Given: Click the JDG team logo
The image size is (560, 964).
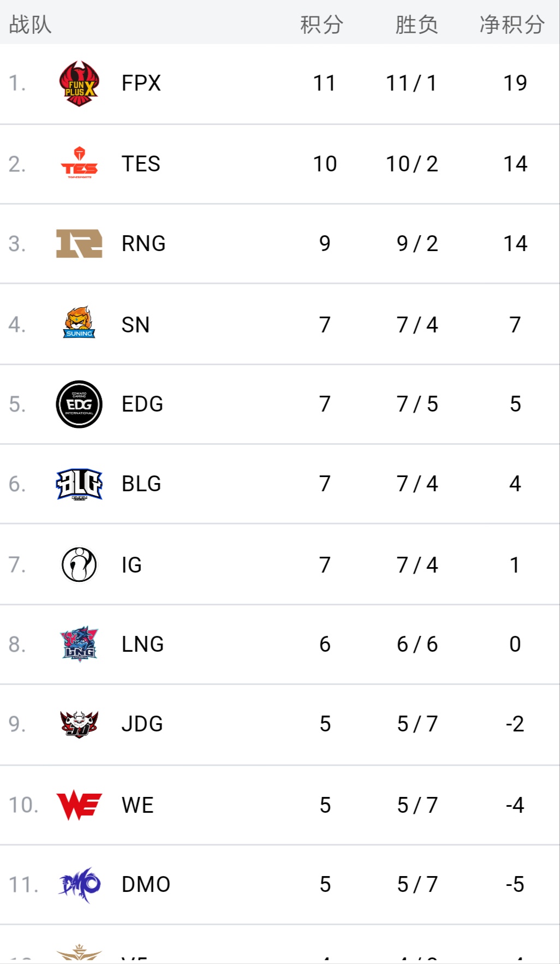Looking at the screenshot, I should coord(79,724).
